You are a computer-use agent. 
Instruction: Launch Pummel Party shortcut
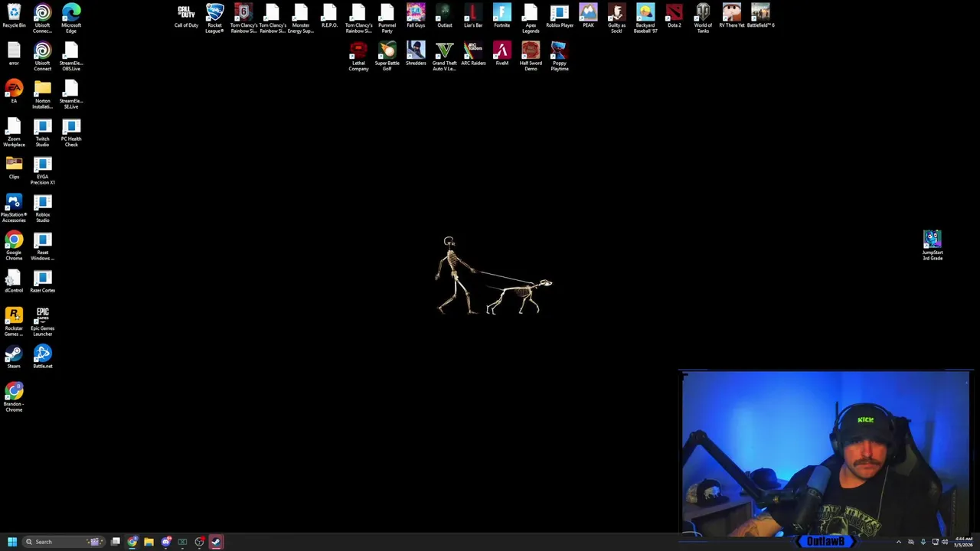pyautogui.click(x=387, y=18)
